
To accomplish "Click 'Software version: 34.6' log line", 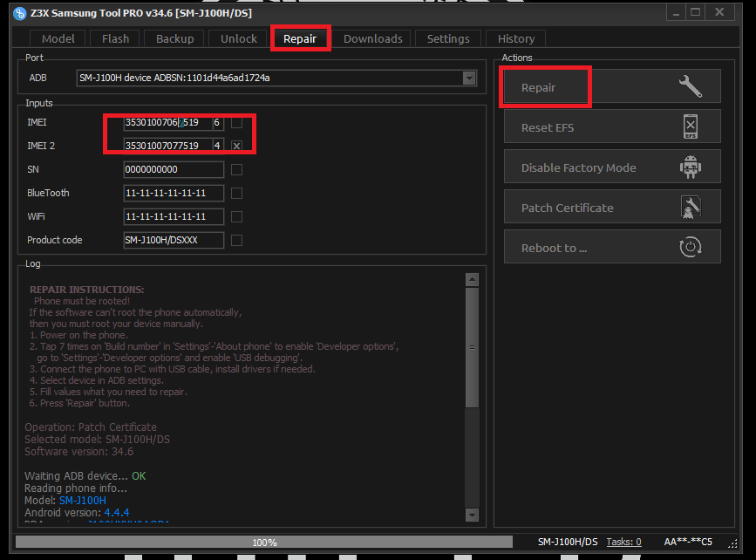I will click(x=79, y=452).
